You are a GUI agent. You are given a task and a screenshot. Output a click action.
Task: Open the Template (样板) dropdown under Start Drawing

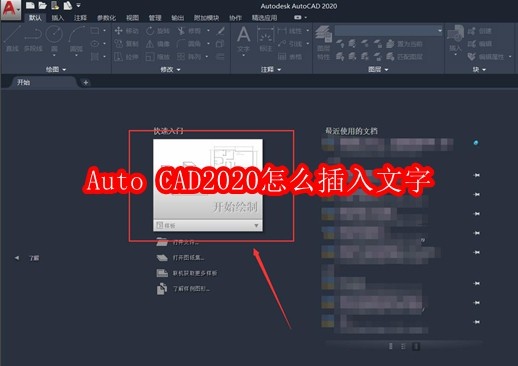pyautogui.click(x=256, y=226)
